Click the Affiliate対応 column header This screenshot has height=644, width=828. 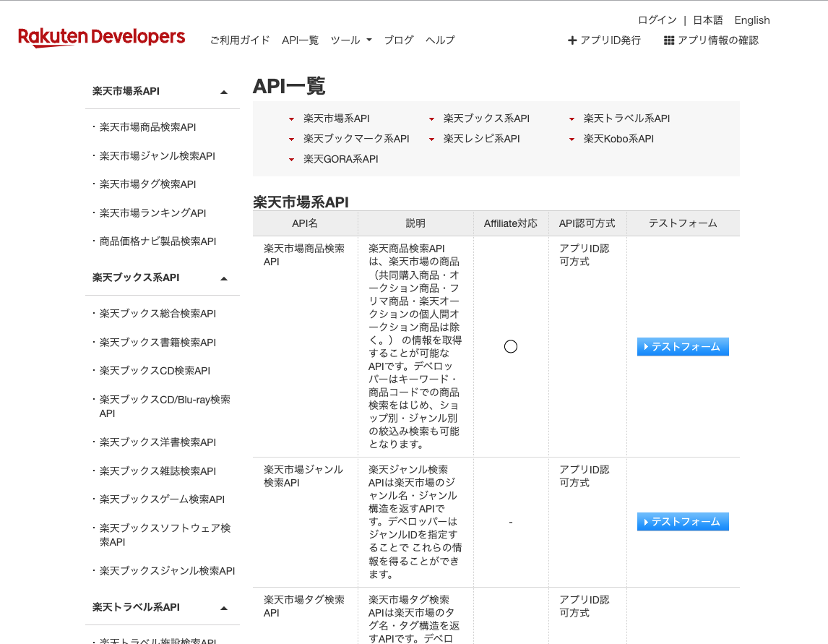click(x=511, y=223)
